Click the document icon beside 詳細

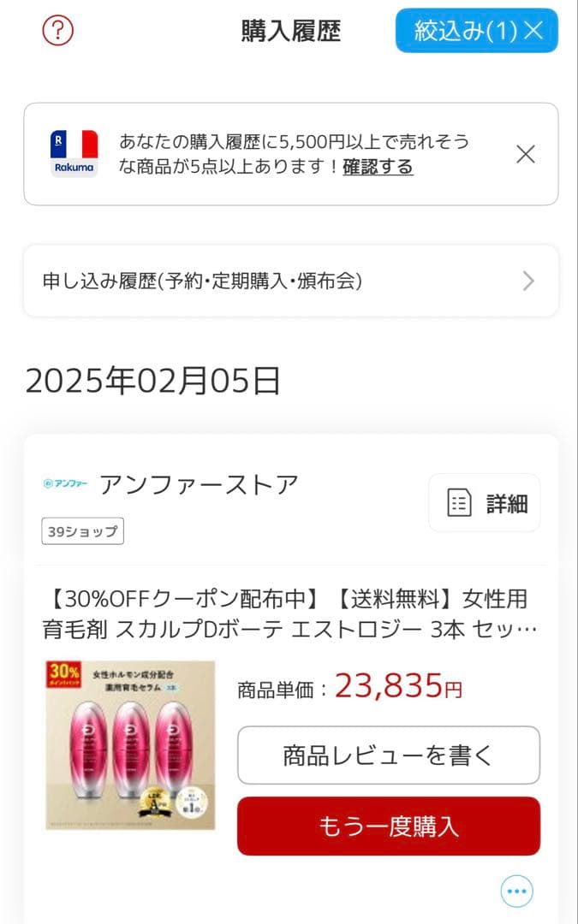tap(460, 502)
